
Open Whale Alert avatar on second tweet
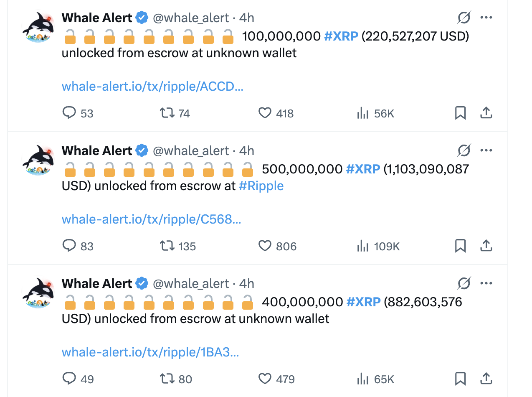tap(38, 160)
